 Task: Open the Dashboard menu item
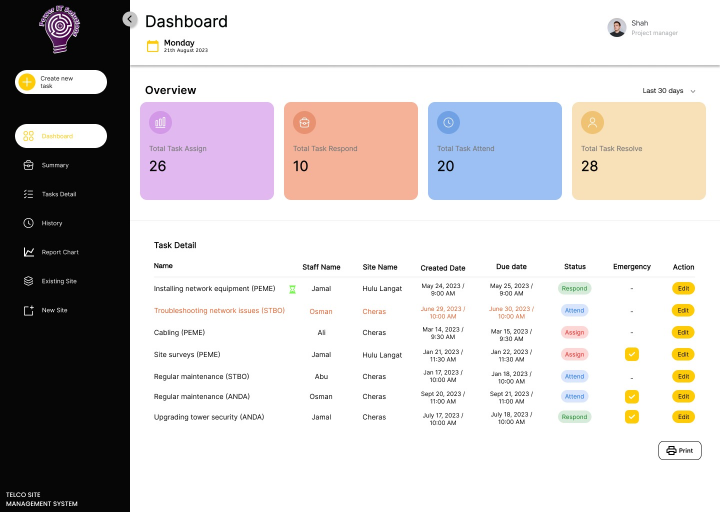61,136
